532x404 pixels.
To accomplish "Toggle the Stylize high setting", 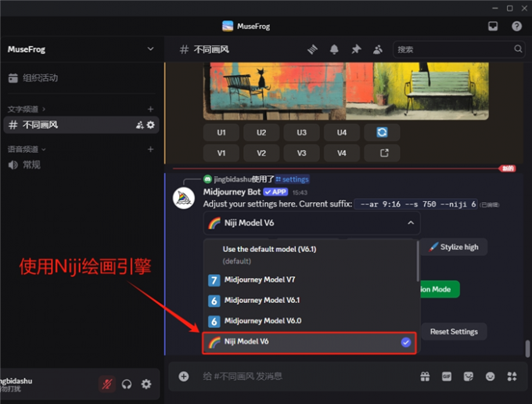I will (454, 247).
